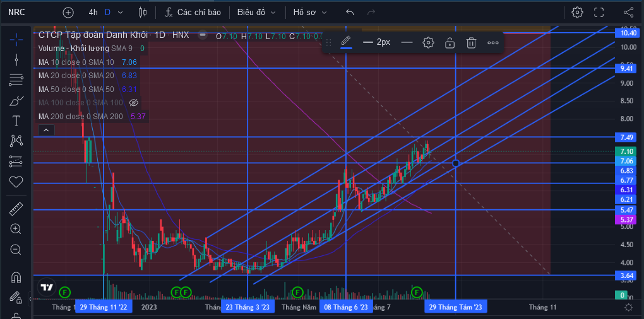Open the forecasting and measurement tools
The height and width of the screenshot is (319, 644).
pyautogui.click(x=16, y=161)
